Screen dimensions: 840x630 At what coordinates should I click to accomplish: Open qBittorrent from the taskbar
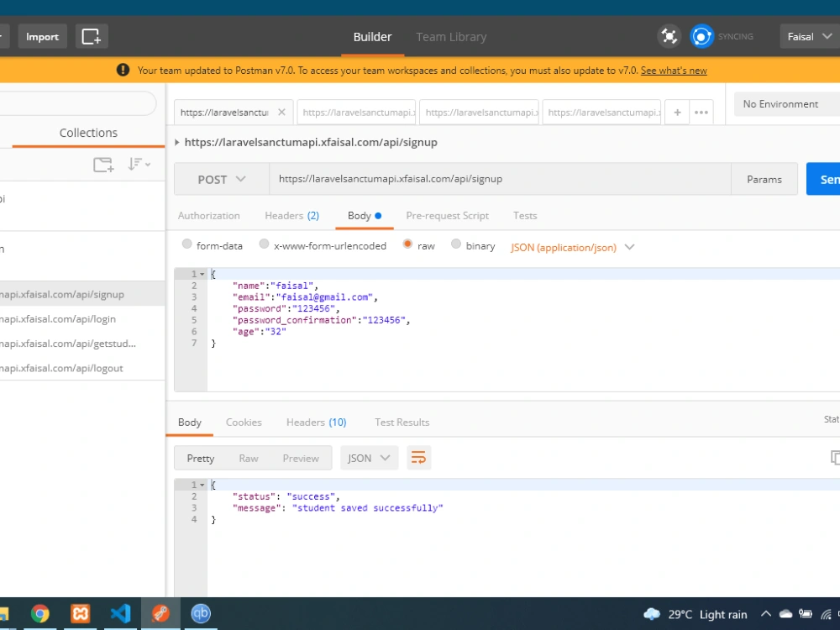(201, 613)
